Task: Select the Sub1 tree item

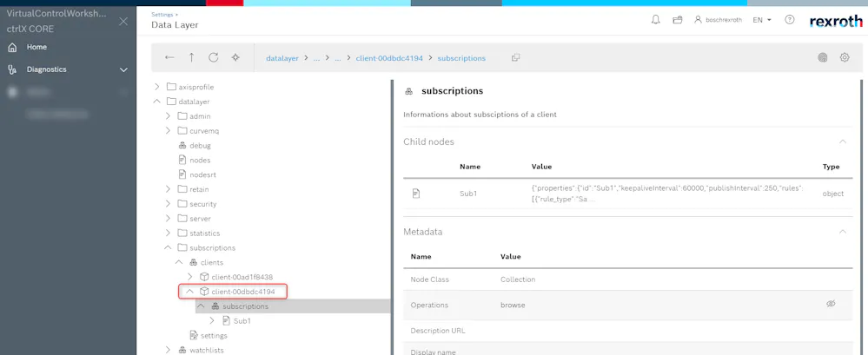Action: tap(242, 321)
